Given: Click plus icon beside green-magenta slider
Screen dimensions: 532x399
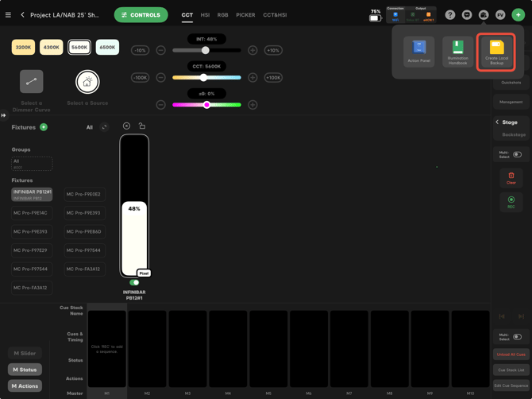Looking at the screenshot, I should pyautogui.click(x=253, y=105).
